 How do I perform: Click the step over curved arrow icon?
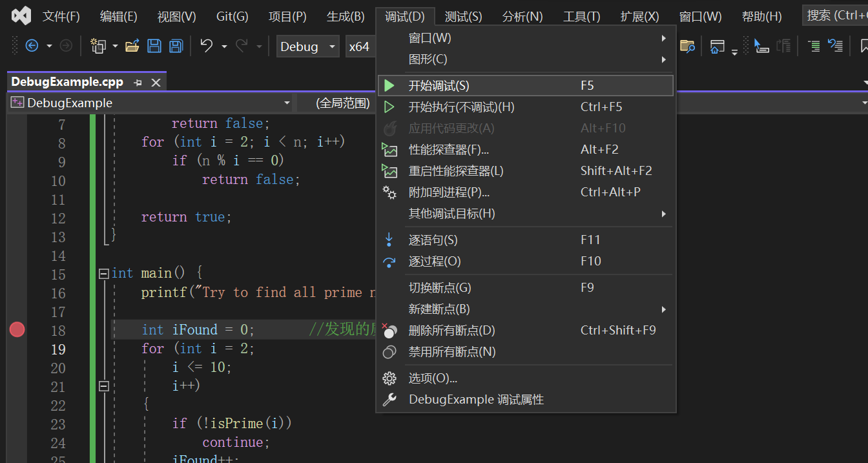tap(389, 262)
